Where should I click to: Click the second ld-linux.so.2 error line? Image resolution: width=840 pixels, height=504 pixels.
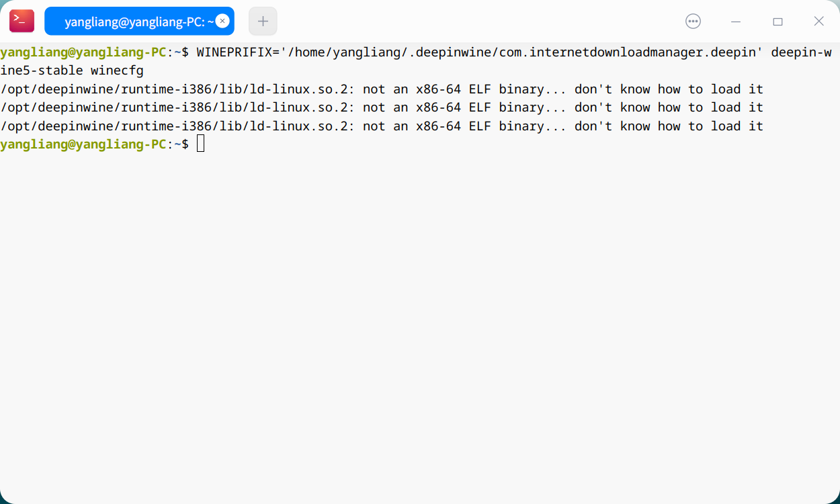382,108
